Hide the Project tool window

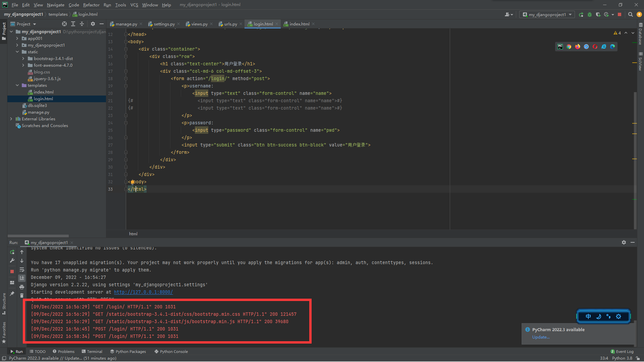(102, 24)
